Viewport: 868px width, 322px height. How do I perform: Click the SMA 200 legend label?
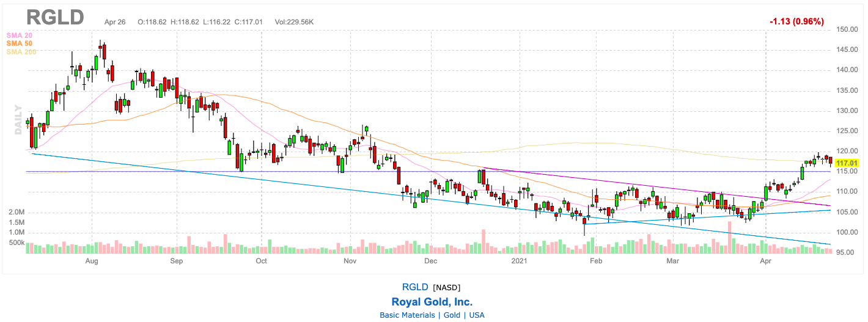[x=21, y=52]
